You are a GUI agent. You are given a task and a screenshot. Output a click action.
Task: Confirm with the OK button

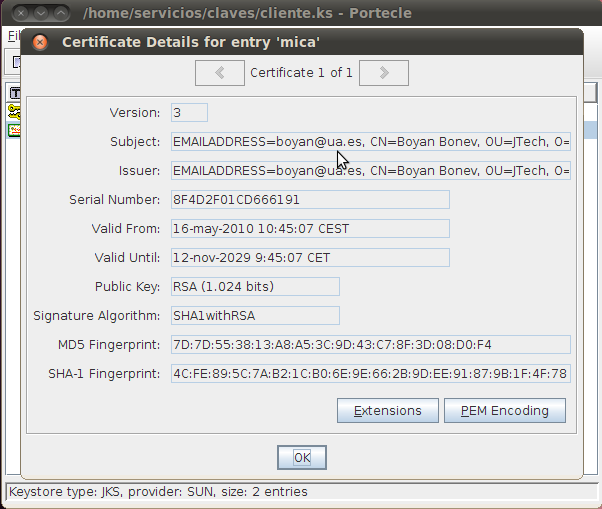click(302, 458)
